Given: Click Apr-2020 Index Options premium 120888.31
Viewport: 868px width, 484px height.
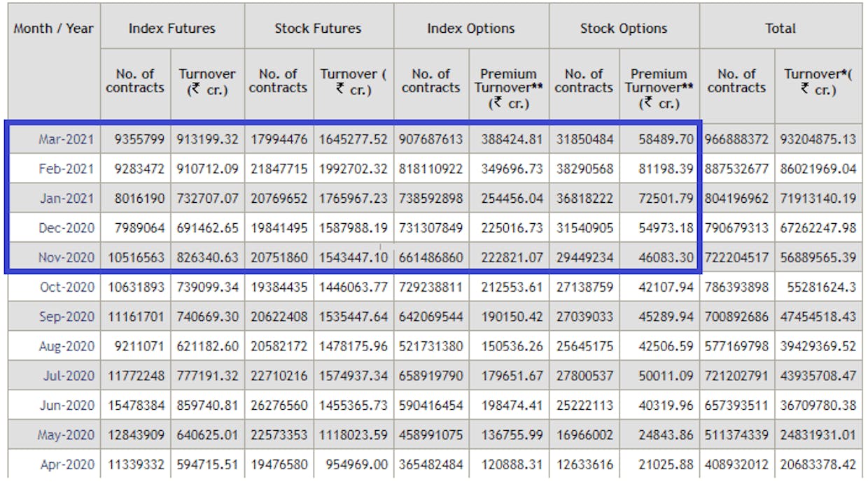Looking at the screenshot, I should [x=512, y=464].
